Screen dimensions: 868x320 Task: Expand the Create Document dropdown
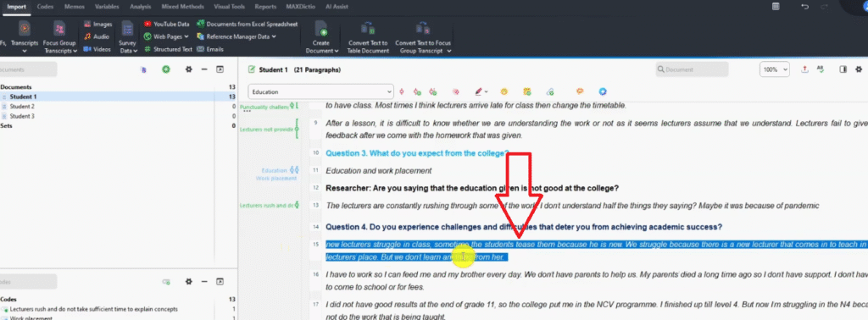pyautogui.click(x=336, y=51)
